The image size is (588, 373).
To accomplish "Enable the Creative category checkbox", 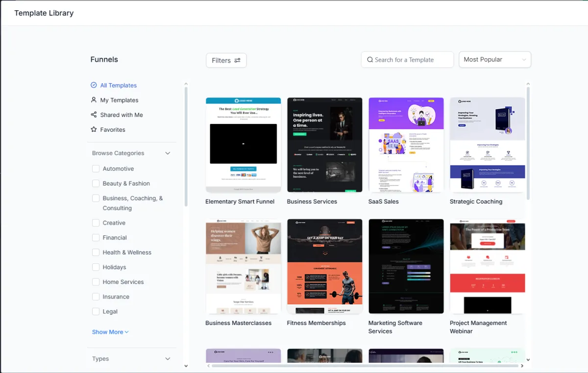I will coord(96,223).
